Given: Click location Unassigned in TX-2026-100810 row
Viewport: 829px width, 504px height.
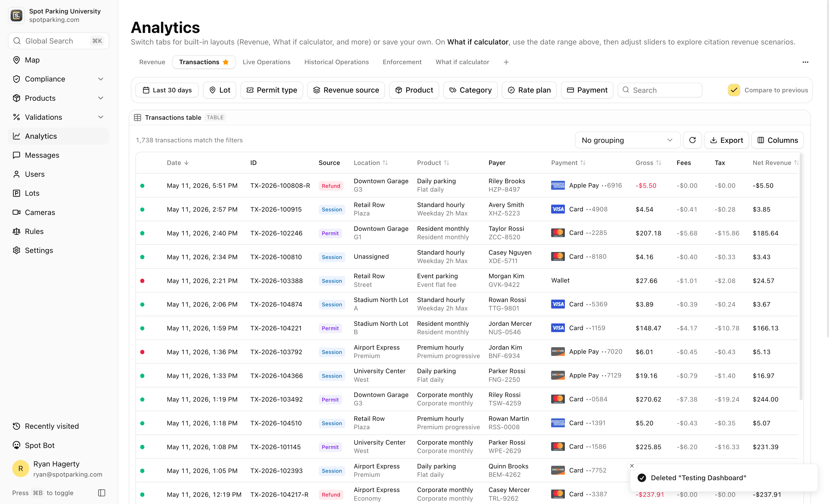Looking at the screenshot, I should coord(371,257).
